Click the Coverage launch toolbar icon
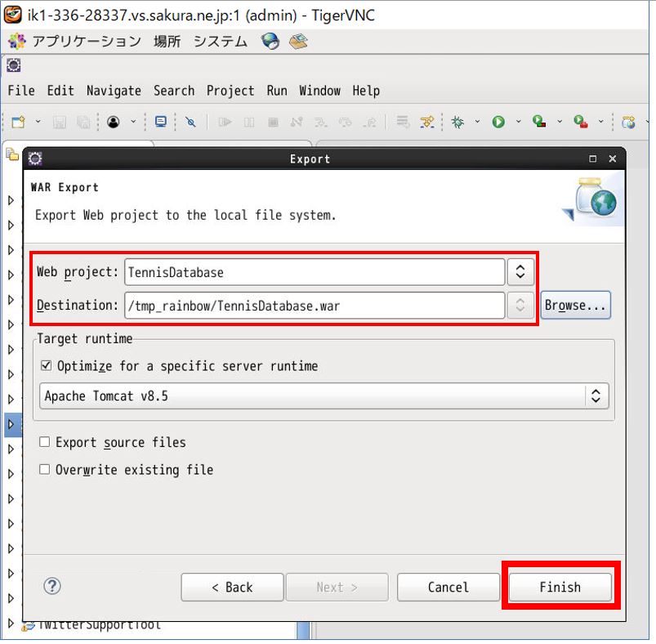656x644 pixels. point(539,122)
